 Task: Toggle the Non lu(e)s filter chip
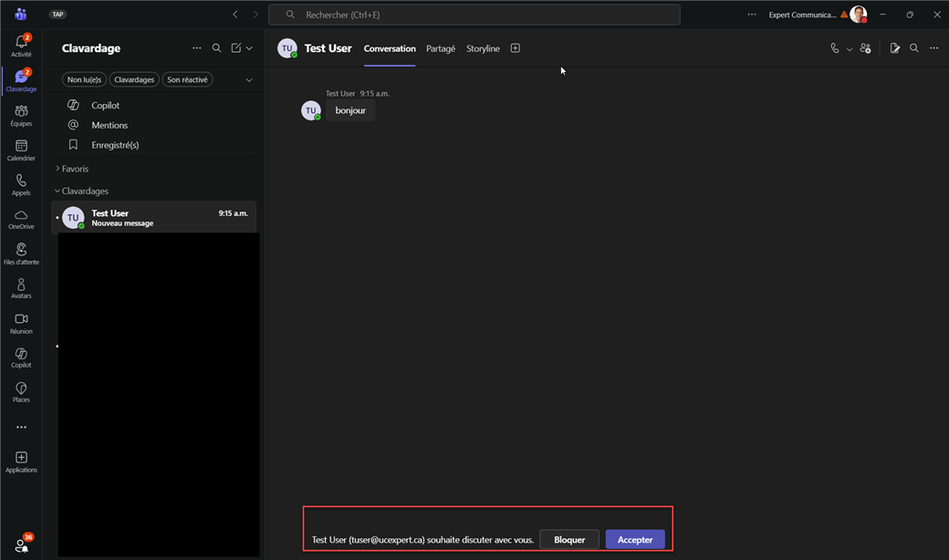[84, 80]
